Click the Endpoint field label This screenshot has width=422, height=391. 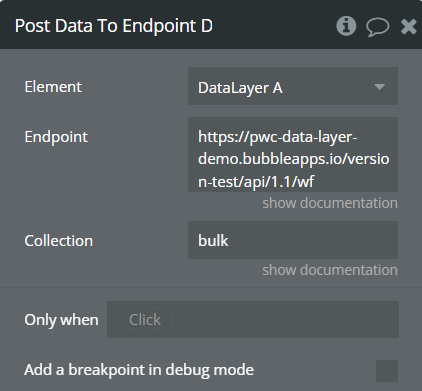(56, 137)
